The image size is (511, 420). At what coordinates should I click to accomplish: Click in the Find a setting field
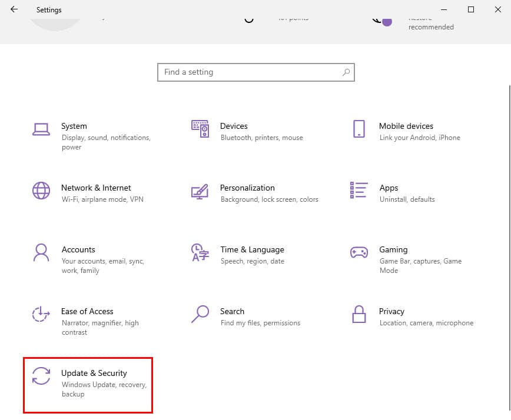(x=256, y=72)
